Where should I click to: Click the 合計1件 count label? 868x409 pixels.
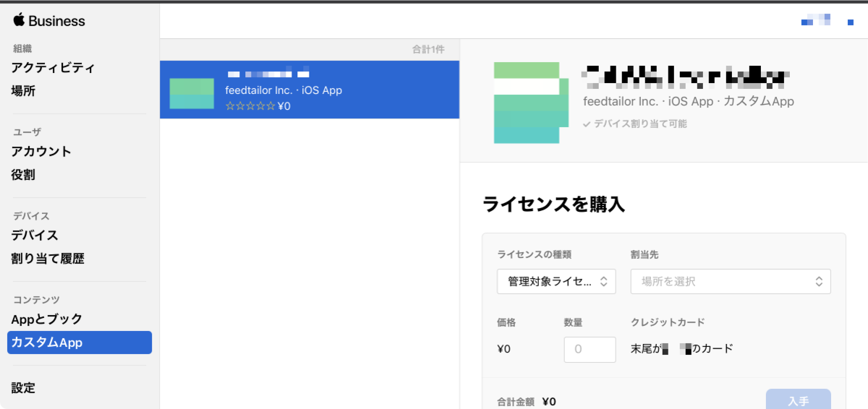pyautogui.click(x=428, y=50)
